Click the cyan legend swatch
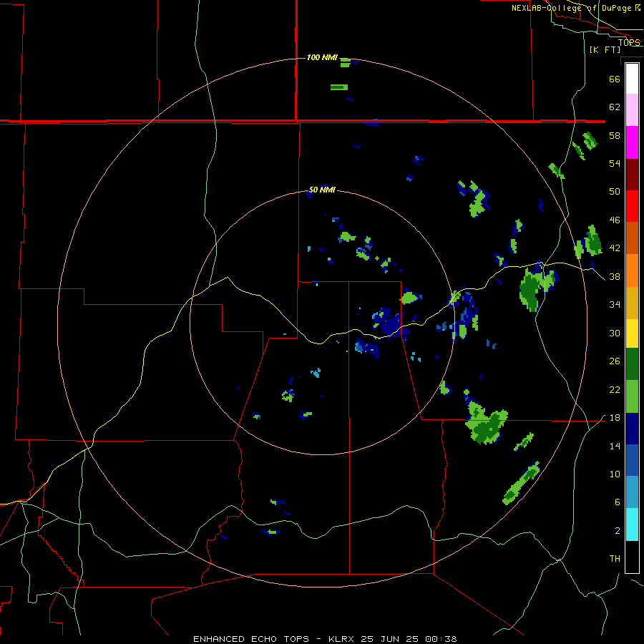Viewport: 644px width, 644px height. coord(632,525)
